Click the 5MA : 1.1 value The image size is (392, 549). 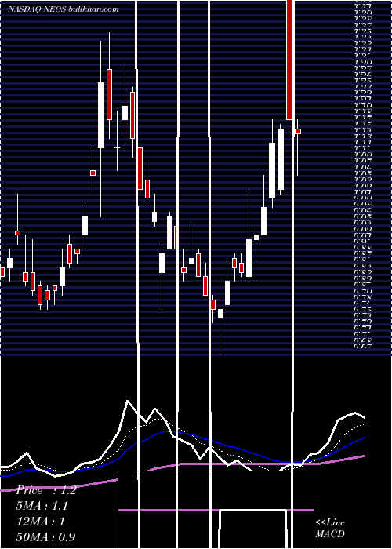pyautogui.click(x=42, y=506)
